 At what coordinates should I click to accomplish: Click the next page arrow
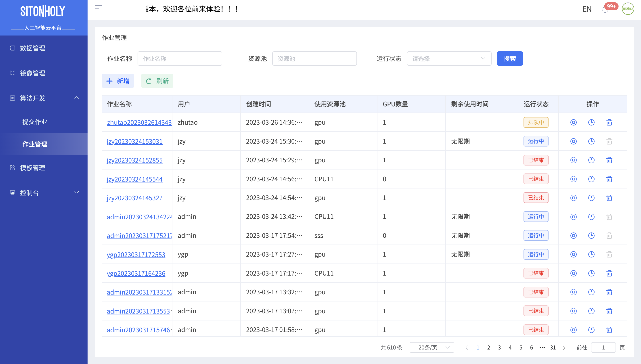click(564, 347)
